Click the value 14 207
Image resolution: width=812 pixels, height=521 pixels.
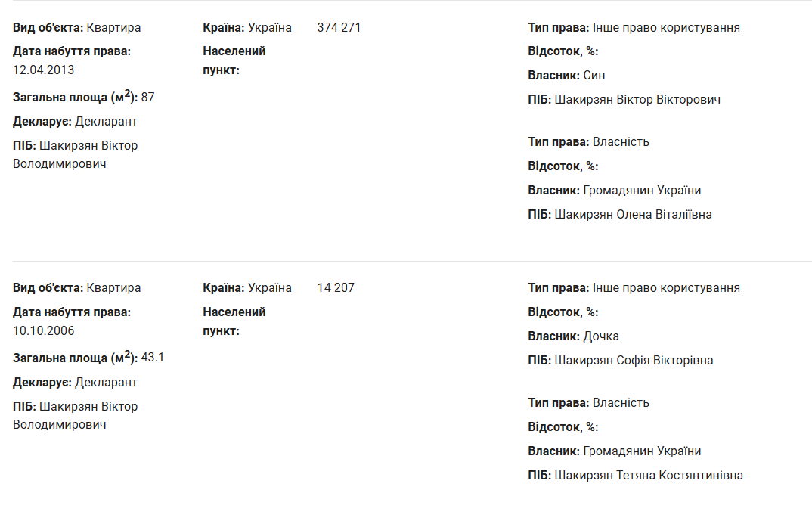tap(336, 288)
